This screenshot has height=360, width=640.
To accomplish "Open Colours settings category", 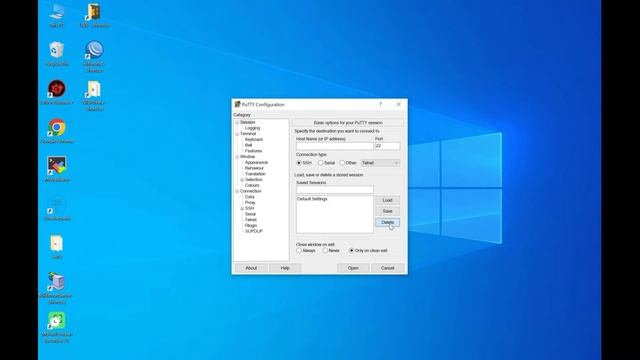I will pyautogui.click(x=252, y=185).
